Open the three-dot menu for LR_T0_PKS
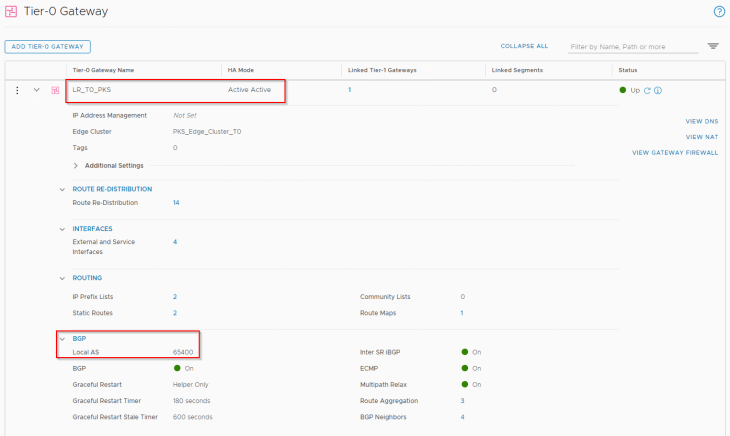730x436 pixels. pos(17,90)
